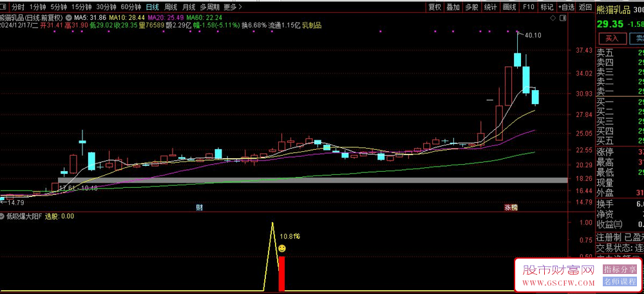The height and width of the screenshot is (294, 644).
Task: Click the 注册制 status label
Action: (609, 237)
